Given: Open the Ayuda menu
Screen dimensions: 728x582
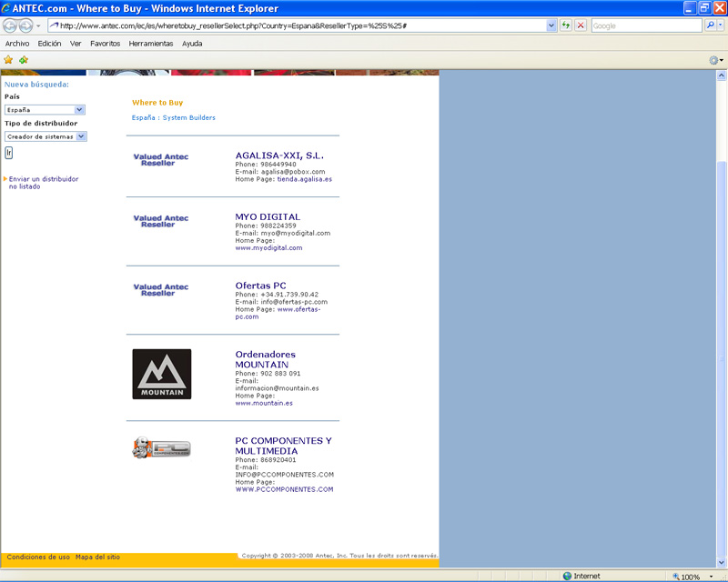Looking at the screenshot, I should tap(192, 44).
